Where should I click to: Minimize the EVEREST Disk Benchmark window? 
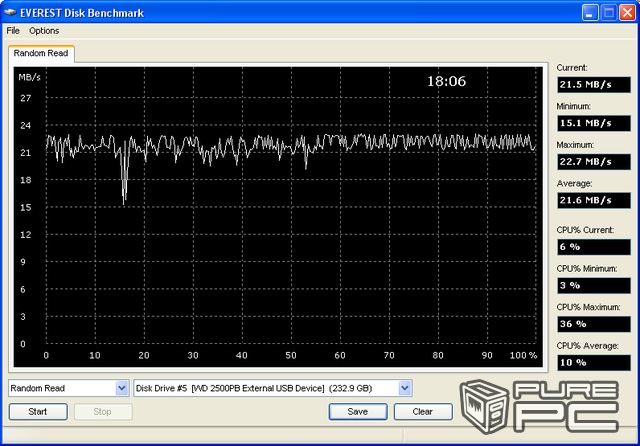(x=590, y=13)
